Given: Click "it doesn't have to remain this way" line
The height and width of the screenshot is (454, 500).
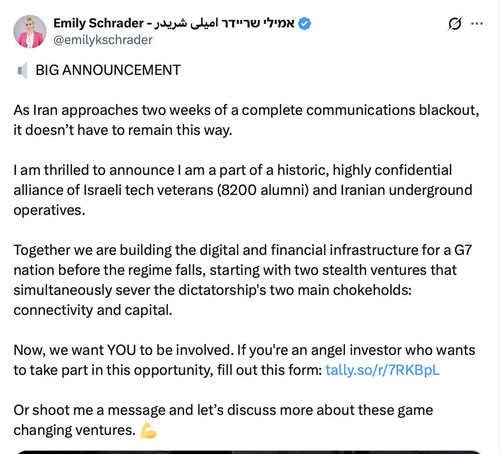Looking at the screenshot, I should pyautogui.click(x=123, y=130).
